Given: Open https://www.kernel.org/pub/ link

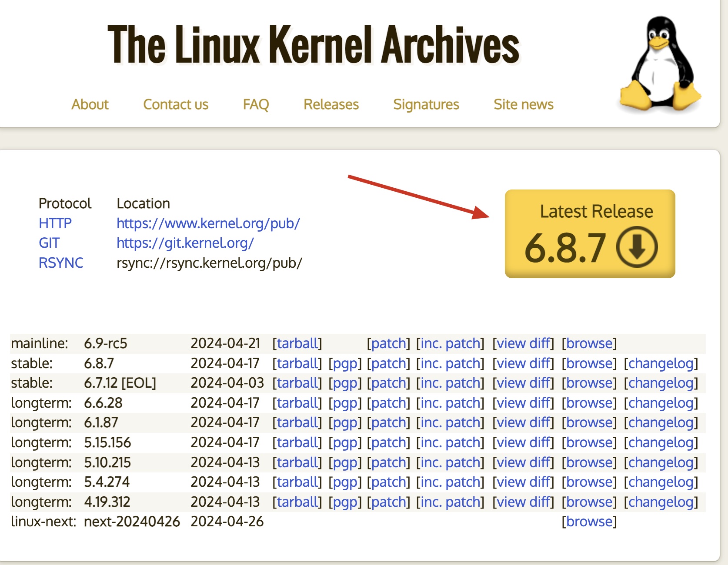Looking at the screenshot, I should coord(208,223).
